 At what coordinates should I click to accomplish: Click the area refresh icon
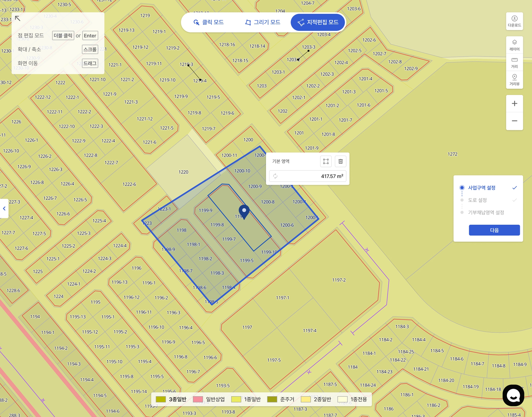[275, 176]
